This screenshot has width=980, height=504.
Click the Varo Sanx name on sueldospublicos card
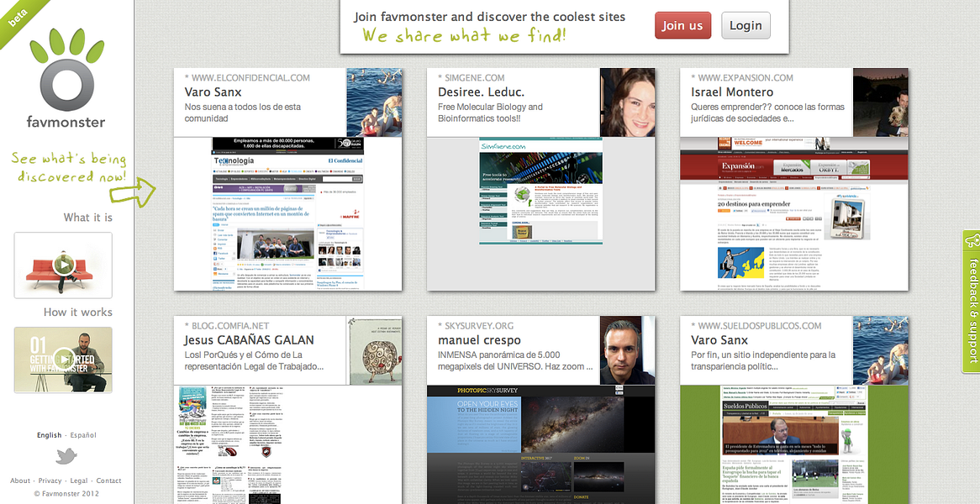719,340
